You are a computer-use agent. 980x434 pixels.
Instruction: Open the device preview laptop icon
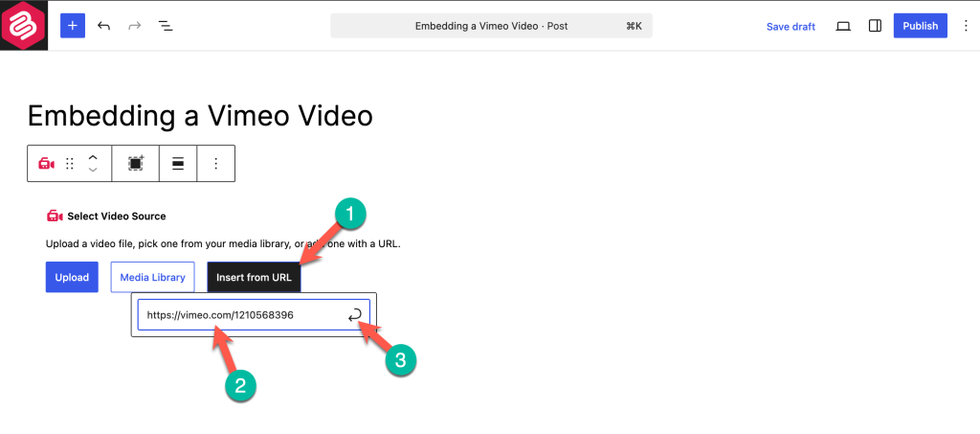[843, 26]
